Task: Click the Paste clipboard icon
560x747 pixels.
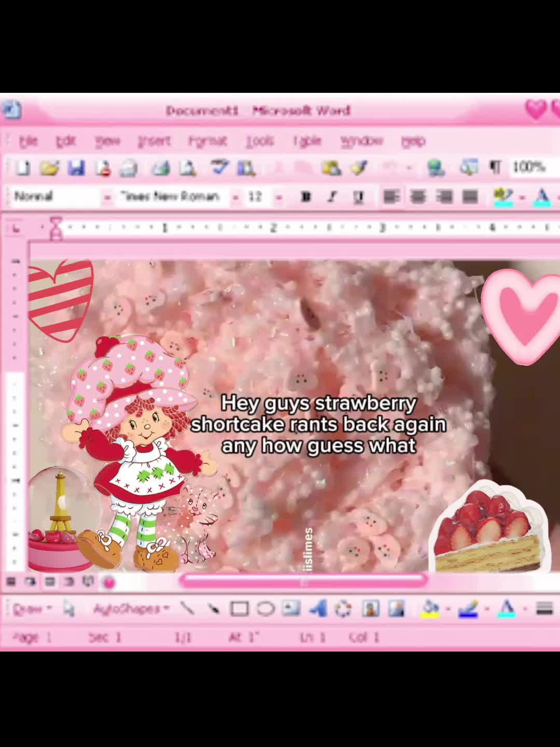Action: [x=331, y=168]
